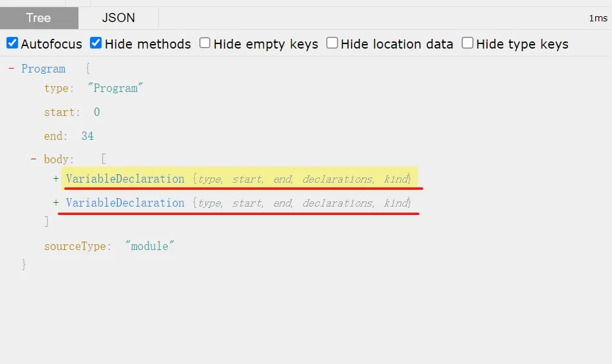This screenshot has height=364, width=612.
Task: Uncheck the Hide methods checkbox
Action: pyautogui.click(x=96, y=43)
